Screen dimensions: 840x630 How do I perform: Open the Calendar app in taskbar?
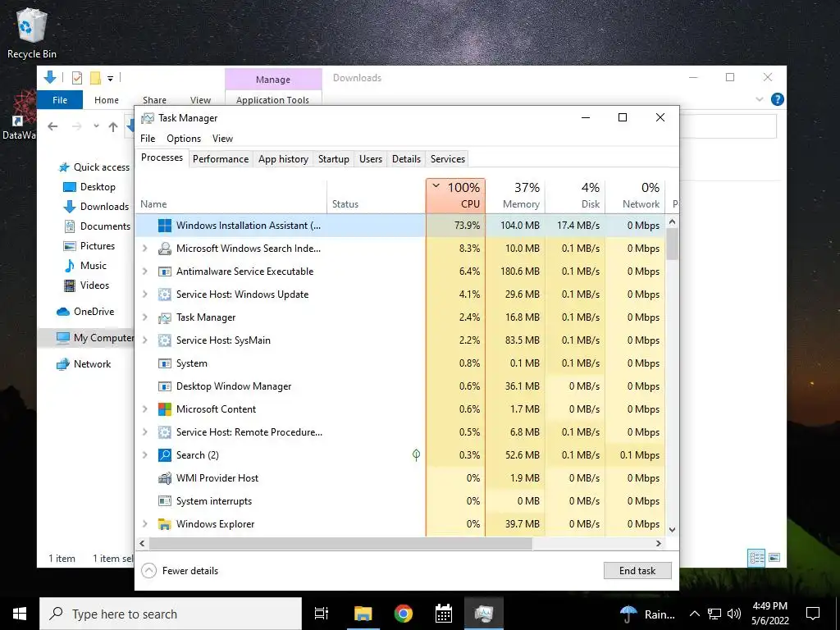click(444, 614)
